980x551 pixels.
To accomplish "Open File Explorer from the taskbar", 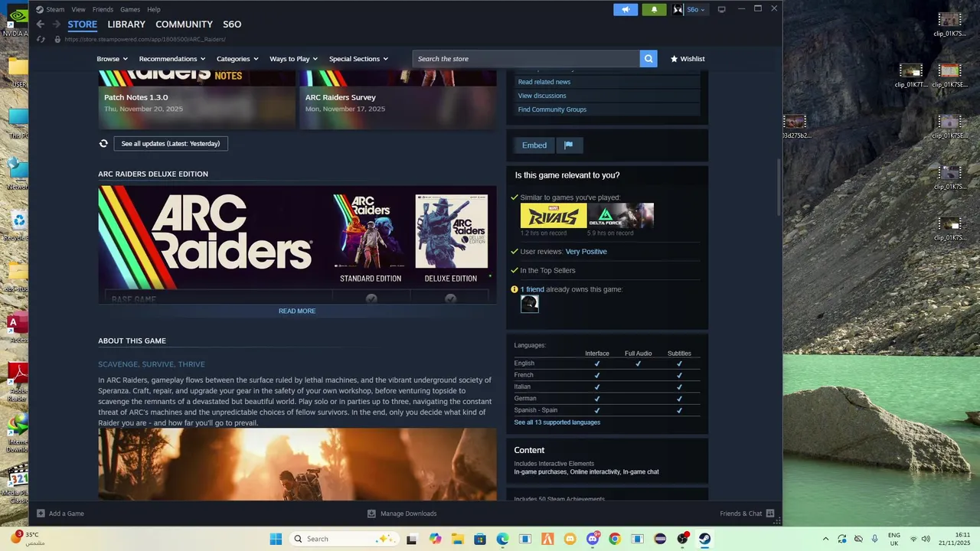I will point(458,539).
